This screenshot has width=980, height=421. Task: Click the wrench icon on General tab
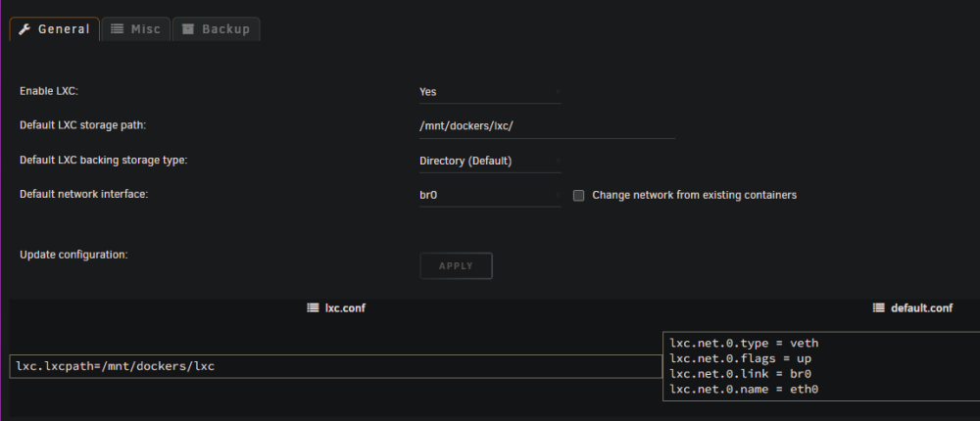pos(24,28)
